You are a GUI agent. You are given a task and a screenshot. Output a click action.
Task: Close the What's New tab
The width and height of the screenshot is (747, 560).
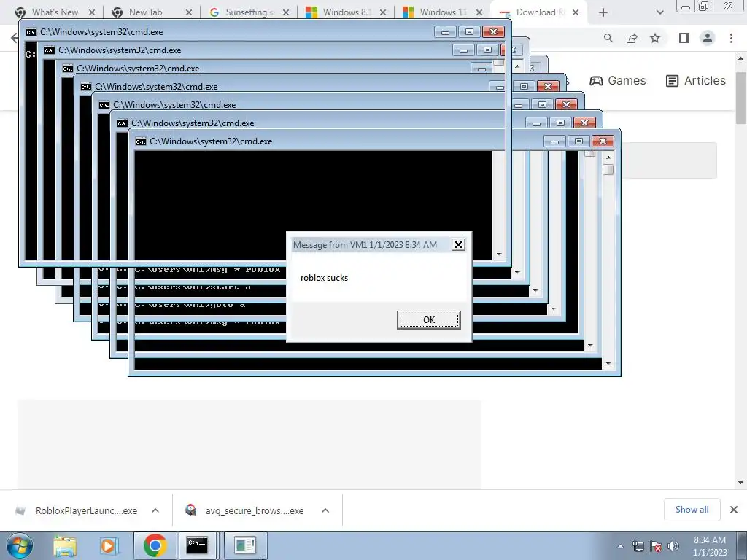92,12
